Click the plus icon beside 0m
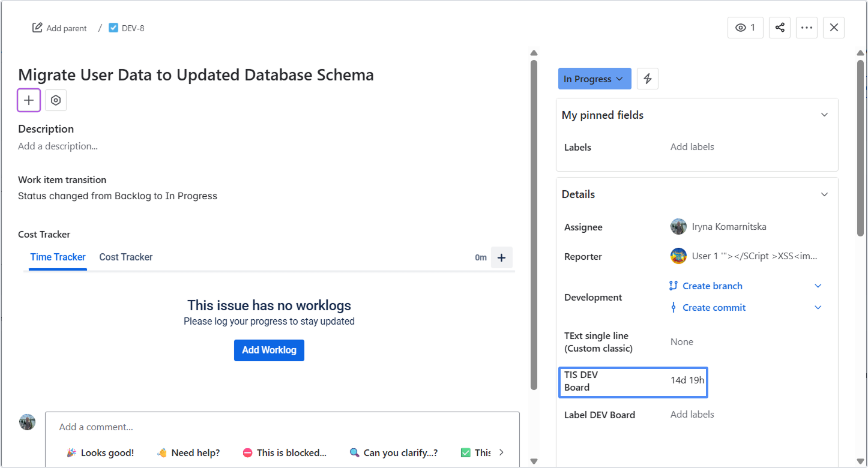 pos(502,257)
